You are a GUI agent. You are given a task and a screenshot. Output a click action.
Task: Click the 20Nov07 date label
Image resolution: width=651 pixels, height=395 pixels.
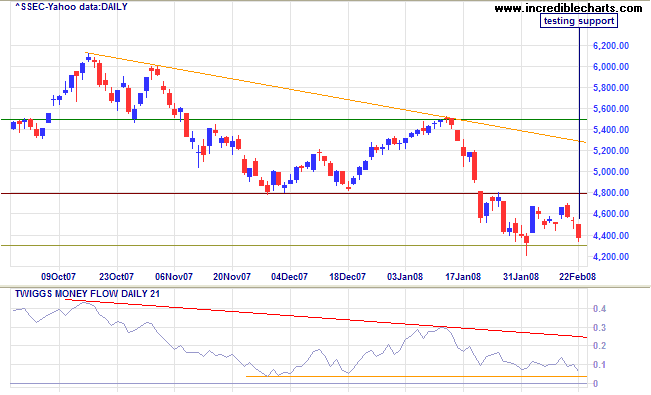(232, 277)
